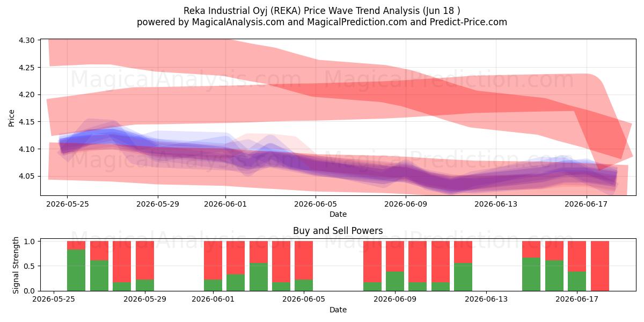
Task: Click the 1.0 signal strength tick
Action: 30,241
